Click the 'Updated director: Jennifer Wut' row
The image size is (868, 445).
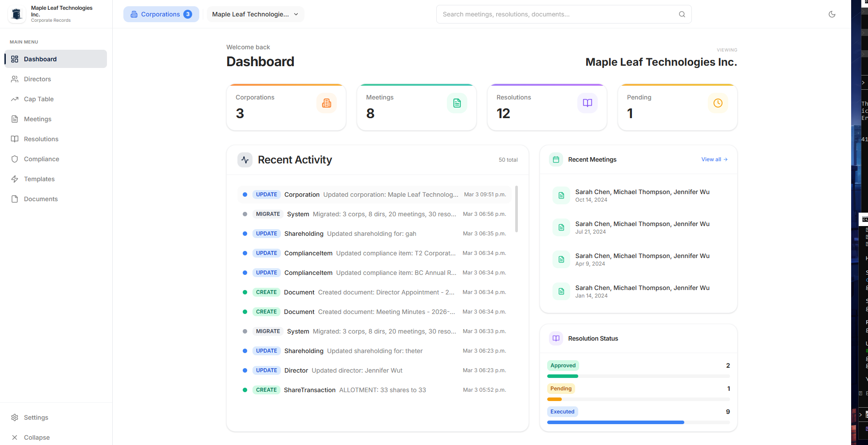[x=375, y=370]
